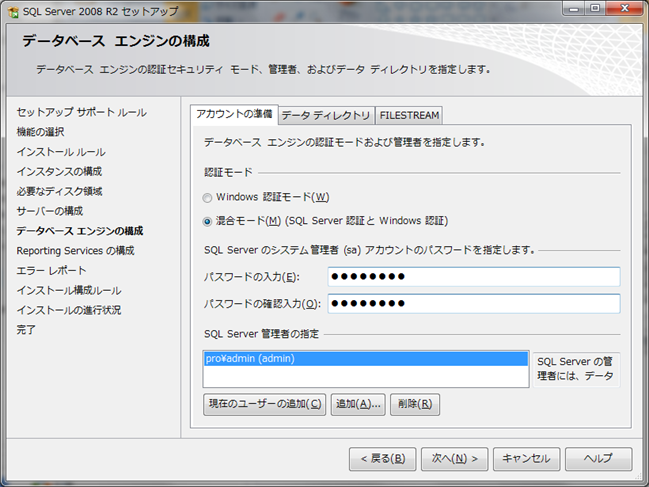Click セットアップ サポート ルール step in sidebar

coord(82,112)
